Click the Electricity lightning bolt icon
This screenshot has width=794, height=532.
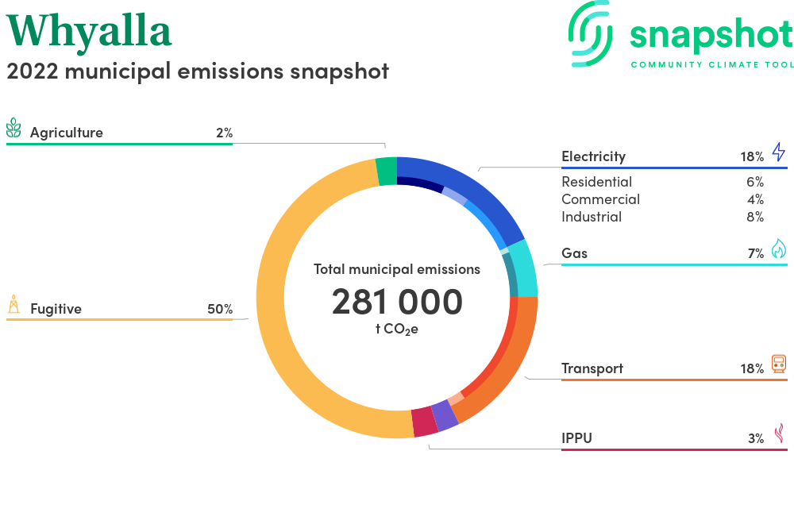[x=779, y=152]
